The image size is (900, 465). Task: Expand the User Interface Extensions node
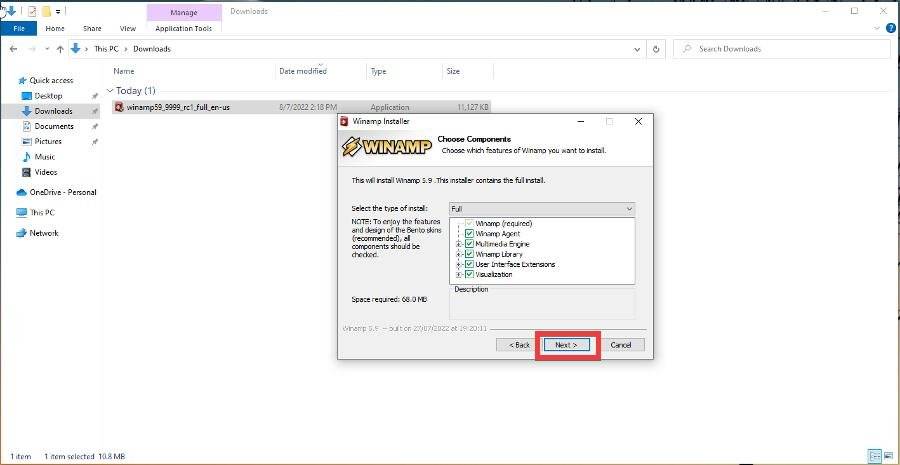459,264
